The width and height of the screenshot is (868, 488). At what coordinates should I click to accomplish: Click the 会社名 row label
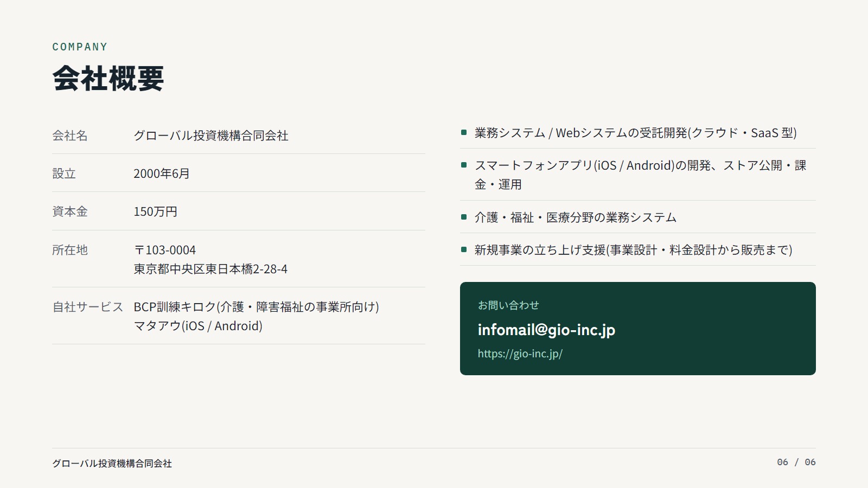click(70, 136)
